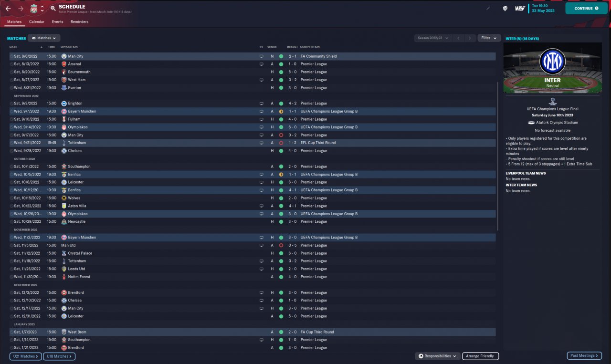Expand the Responsibilities dropdown
This screenshot has width=611, height=364.
coord(437,356)
